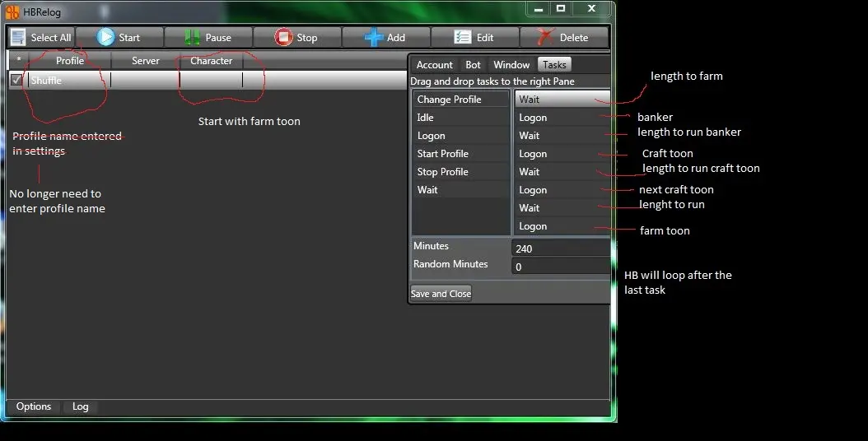Open the Bot tab
This screenshot has height=441, width=868.
click(473, 65)
